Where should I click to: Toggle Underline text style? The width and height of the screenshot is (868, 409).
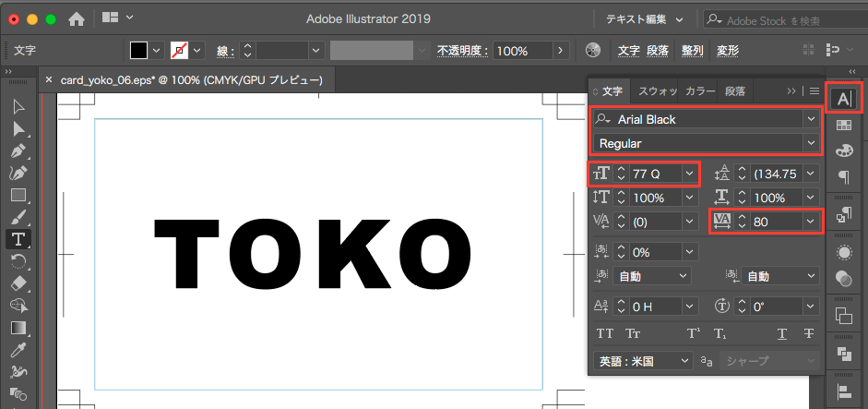(782, 333)
